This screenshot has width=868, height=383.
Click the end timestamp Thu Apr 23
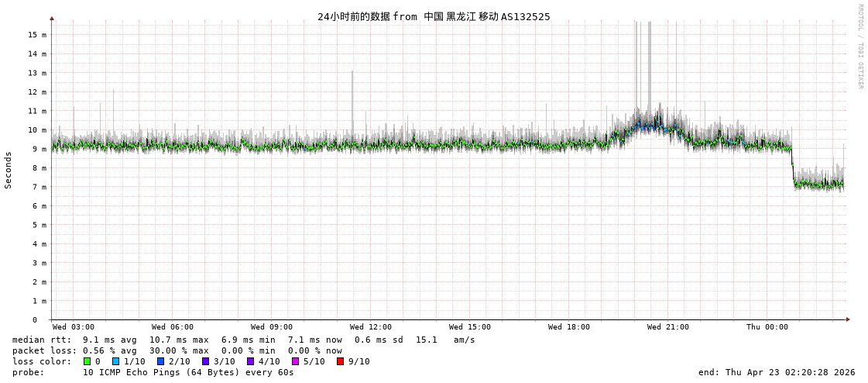pyautogui.click(x=777, y=372)
